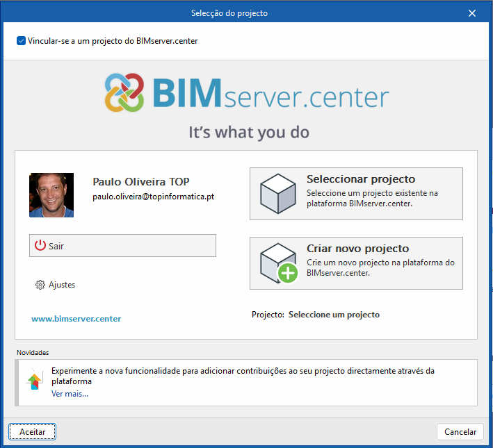Click Seleccione um projecto existente description text

point(372,198)
